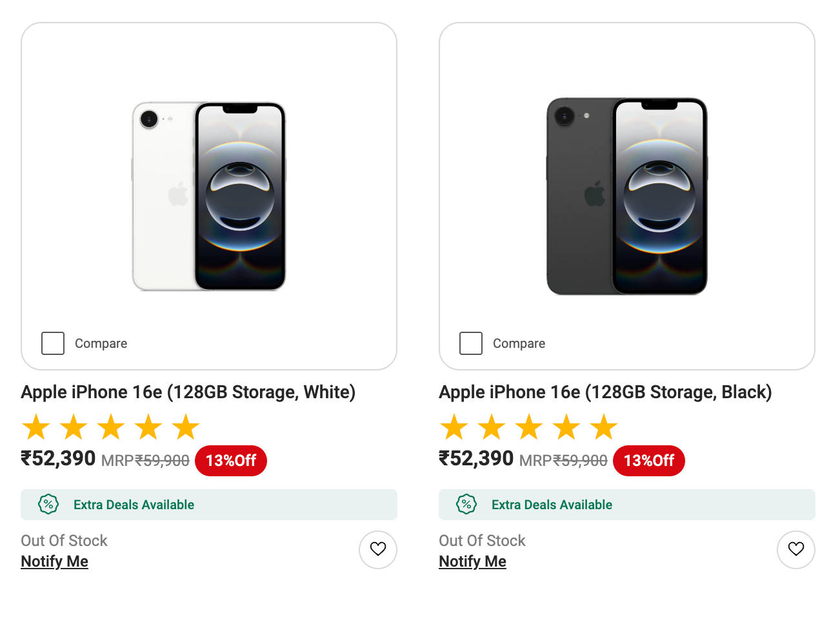The width and height of the screenshot is (840, 626).
Task: Click Apple logo on white iPhone image
Action: [177, 194]
